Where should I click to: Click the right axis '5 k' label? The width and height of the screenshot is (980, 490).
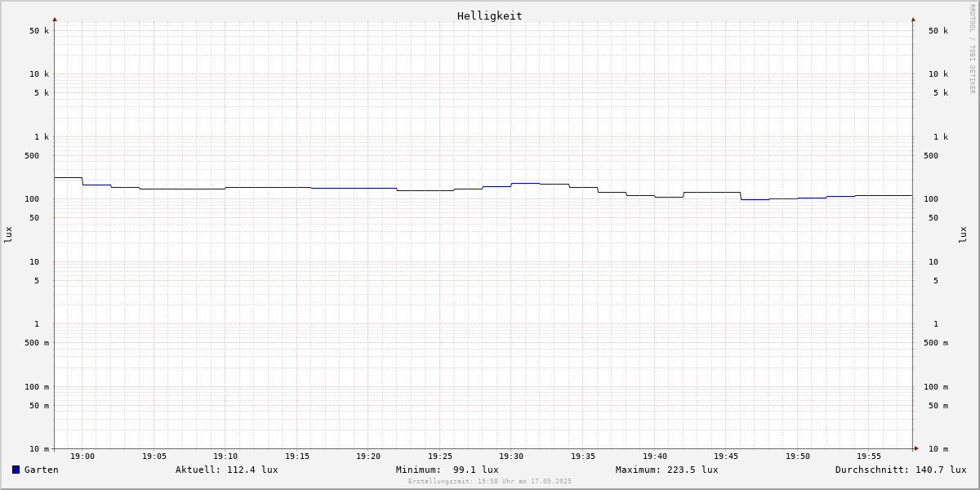(x=941, y=93)
